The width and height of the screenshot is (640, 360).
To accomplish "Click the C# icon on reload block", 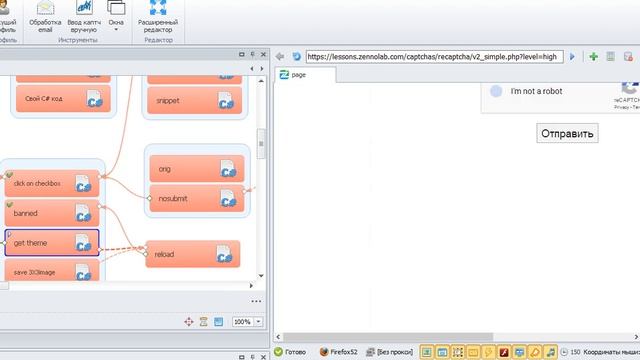I will [224, 254].
